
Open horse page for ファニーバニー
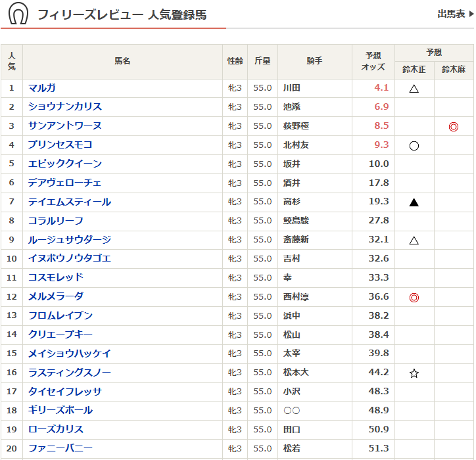point(60,448)
